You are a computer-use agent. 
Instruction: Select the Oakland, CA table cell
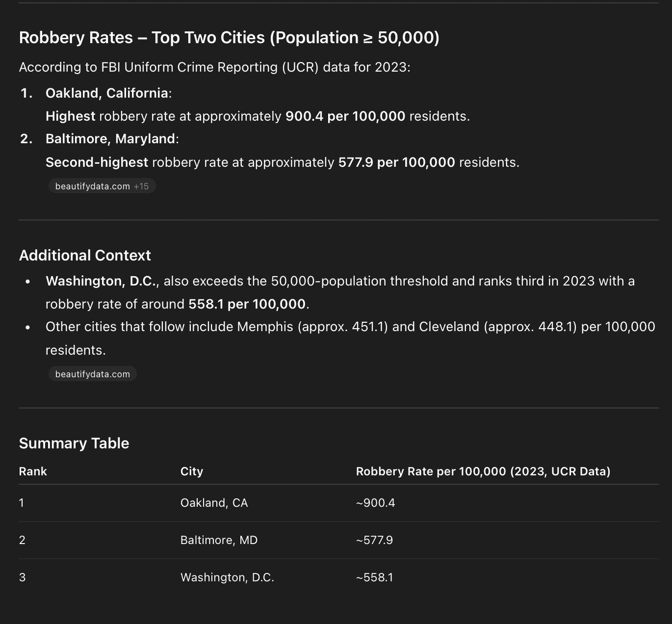[214, 503]
